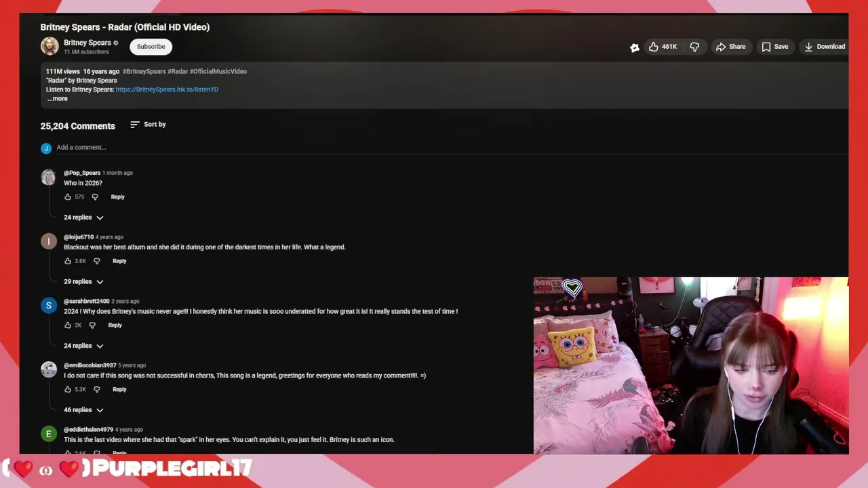Open #OfficialMusicVideo hashtag

coord(218,71)
